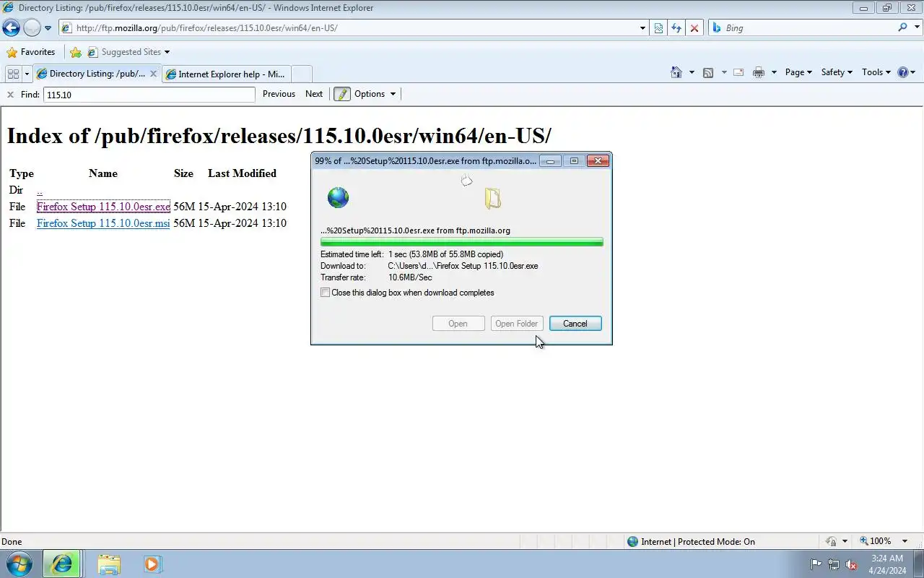Click the muted volume tray icon
This screenshot has width=924, height=578.
point(852,564)
